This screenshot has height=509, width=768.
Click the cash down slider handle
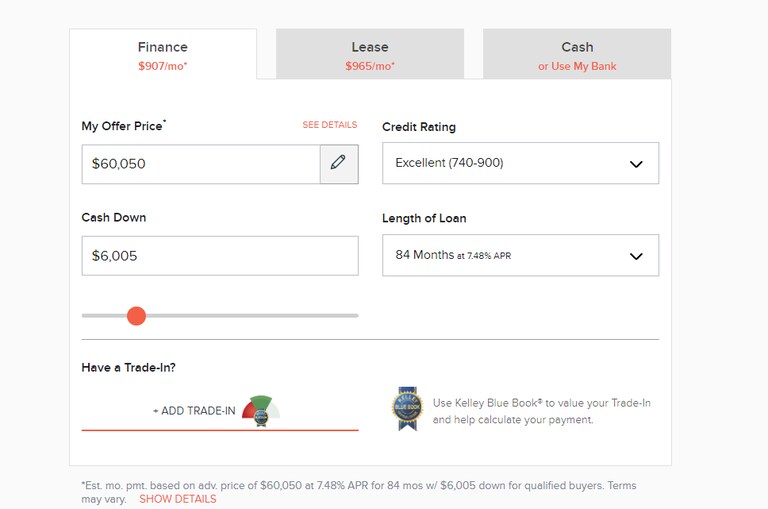point(137,316)
